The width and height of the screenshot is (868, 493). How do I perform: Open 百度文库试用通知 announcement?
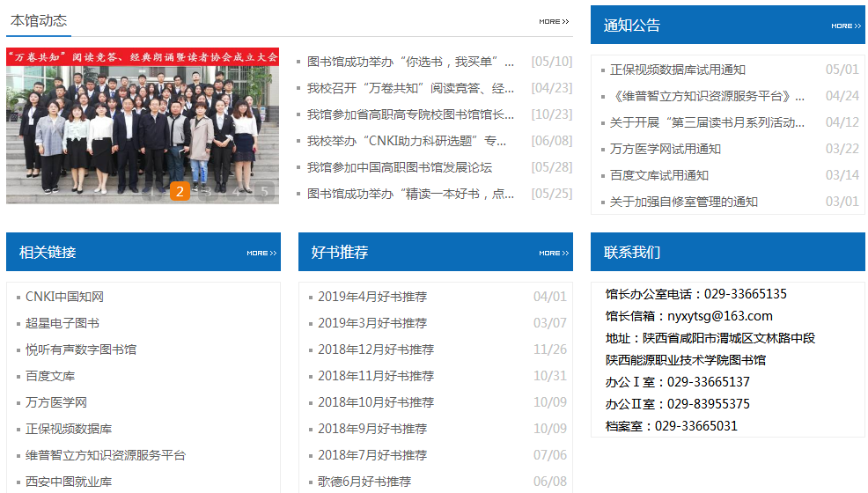tap(659, 175)
